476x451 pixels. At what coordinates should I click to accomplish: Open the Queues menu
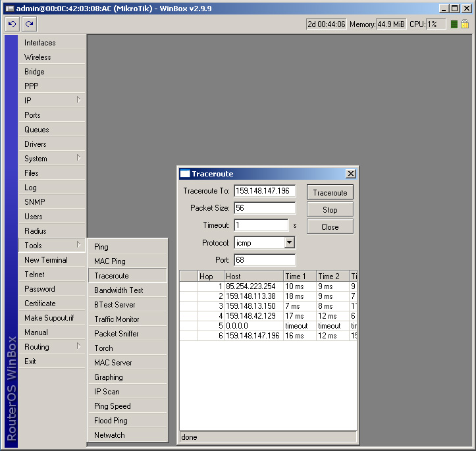tap(52, 130)
